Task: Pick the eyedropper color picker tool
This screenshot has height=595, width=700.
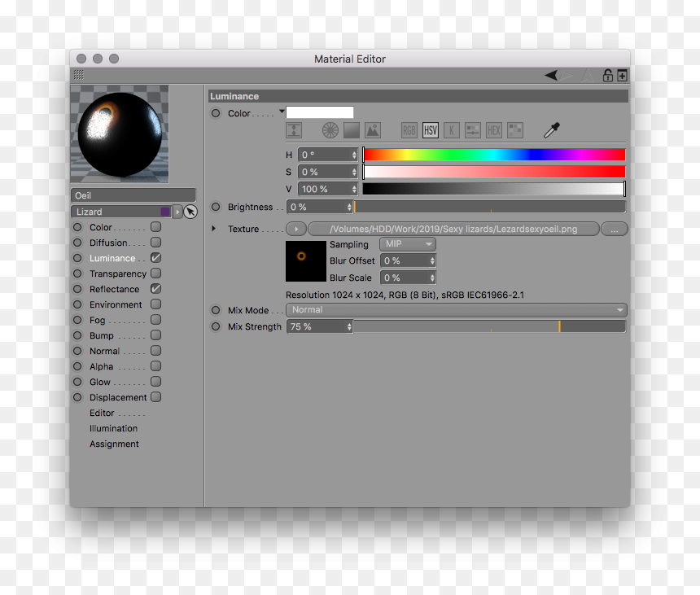Action: coord(552,130)
